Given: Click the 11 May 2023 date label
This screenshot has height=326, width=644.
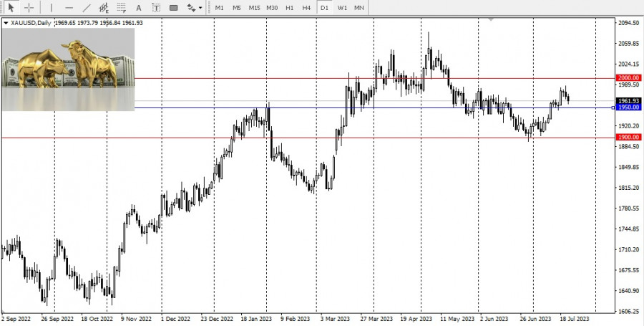Looking at the screenshot, I should (x=457, y=319).
